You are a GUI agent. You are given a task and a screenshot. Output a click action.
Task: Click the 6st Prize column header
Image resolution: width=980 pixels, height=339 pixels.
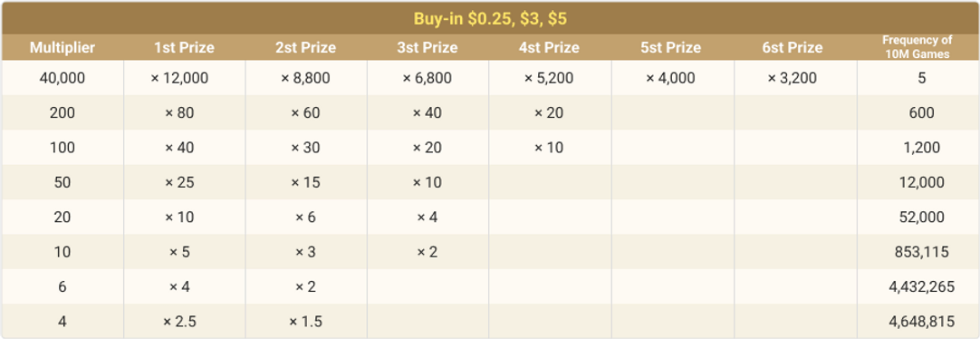793,47
